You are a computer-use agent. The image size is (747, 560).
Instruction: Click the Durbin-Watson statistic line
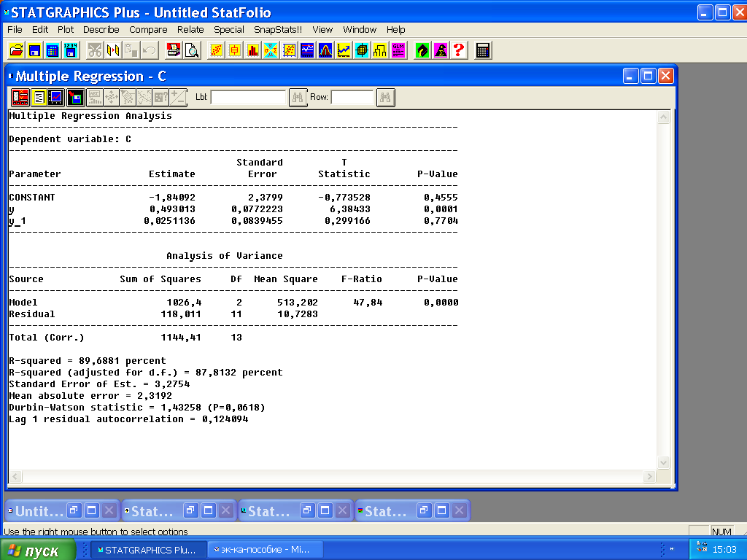pos(137,408)
